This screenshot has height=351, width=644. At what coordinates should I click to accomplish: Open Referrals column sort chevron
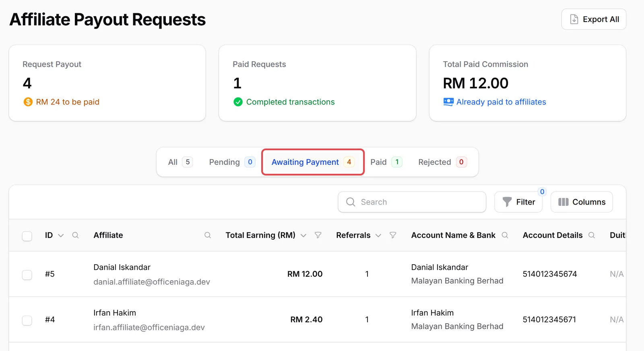pyautogui.click(x=378, y=236)
